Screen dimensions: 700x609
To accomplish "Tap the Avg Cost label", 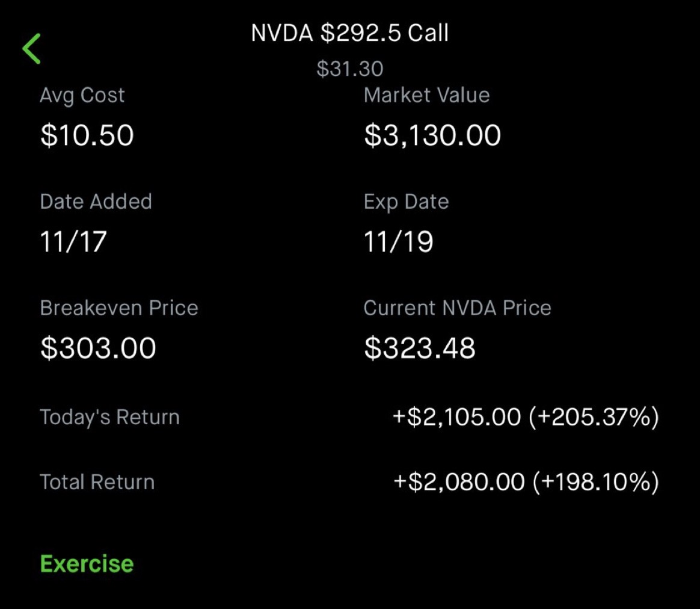I will pos(82,95).
